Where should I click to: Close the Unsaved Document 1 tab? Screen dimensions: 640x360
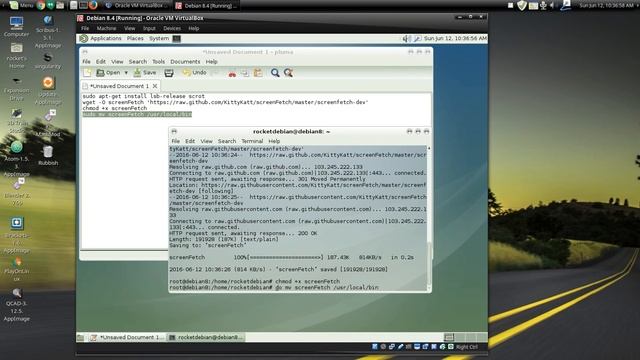pos(155,86)
